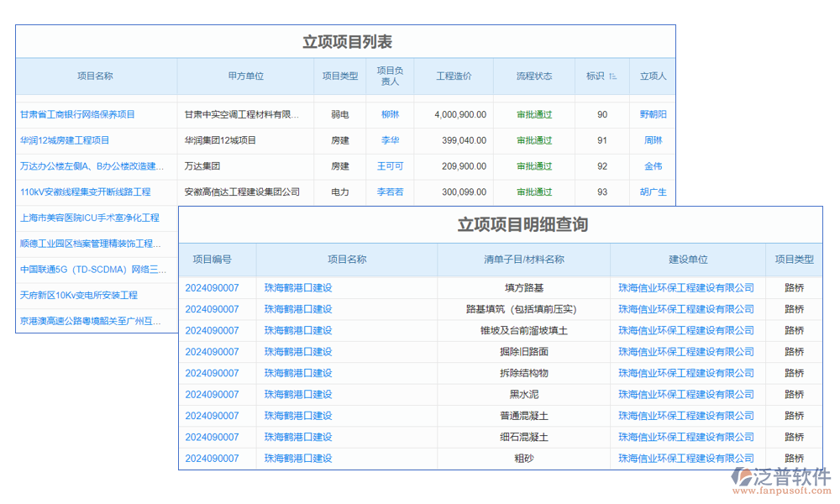
Task: Click project manager 王可可
Action: coord(390,166)
